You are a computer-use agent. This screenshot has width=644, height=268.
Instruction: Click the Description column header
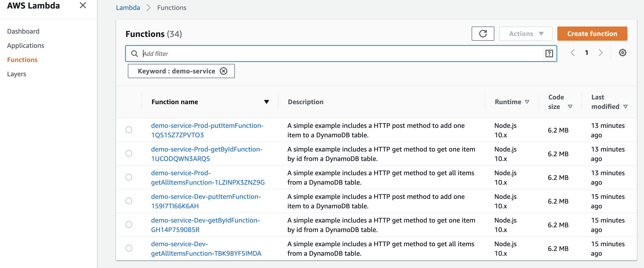305,102
